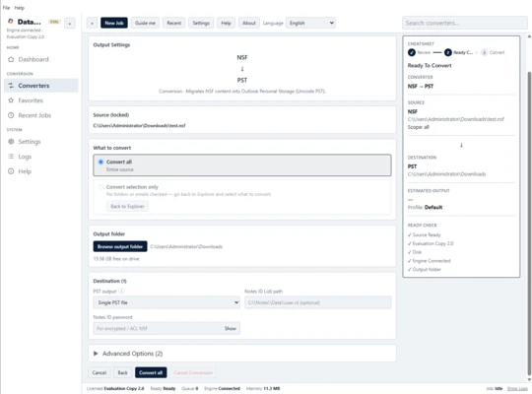Click Engine Connected in ready check
The height and width of the screenshot is (394, 532).
click(429, 261)
